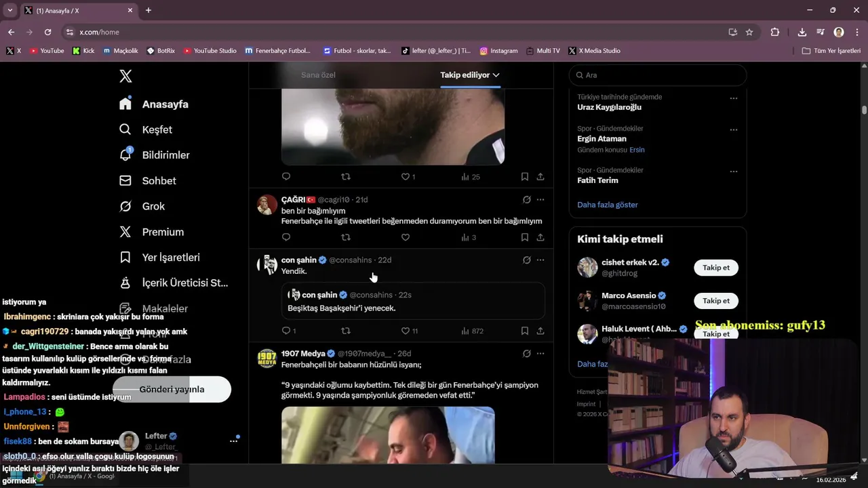Like con şahin's tweet with 11 likes
The height and width of the screenshot is (488, 868).
click(409, 331)
